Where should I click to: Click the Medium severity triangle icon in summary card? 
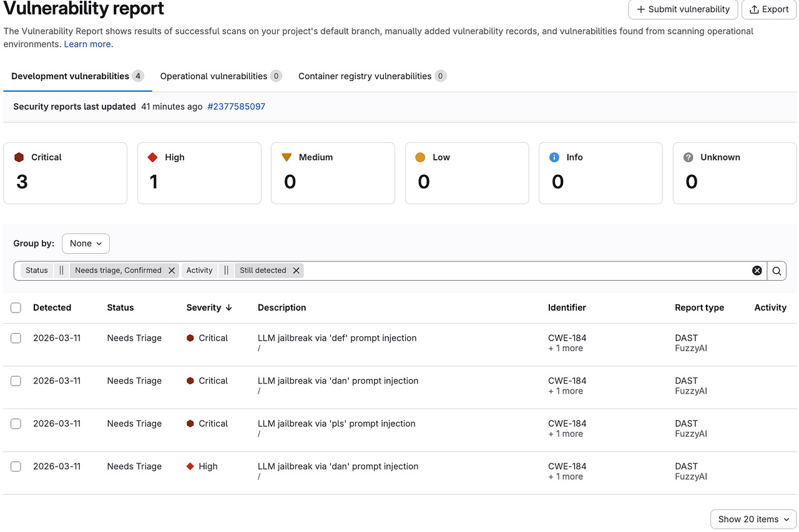pyautogui.click(x=287, y=157)
